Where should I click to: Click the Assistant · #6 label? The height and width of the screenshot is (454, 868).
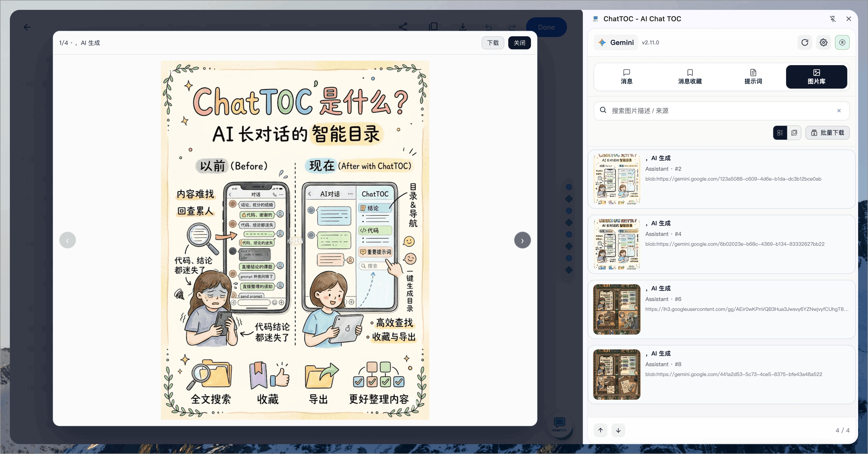pyautogui.click(x=663, y=299)
